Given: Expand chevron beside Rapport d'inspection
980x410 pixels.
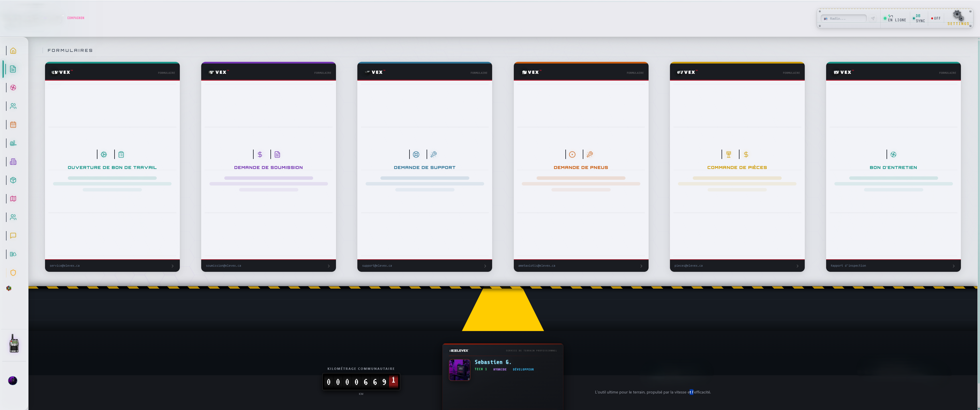Looking at the screenshot, I should (x=954, y=266).
